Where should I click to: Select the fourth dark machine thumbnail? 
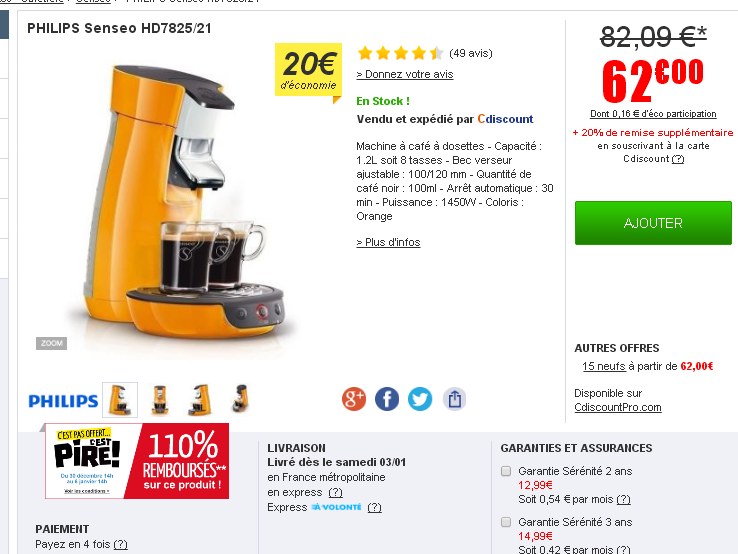(x=241, y=400)
